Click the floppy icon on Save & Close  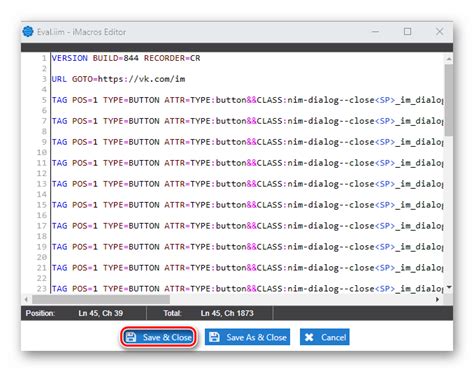coord(131,337)
